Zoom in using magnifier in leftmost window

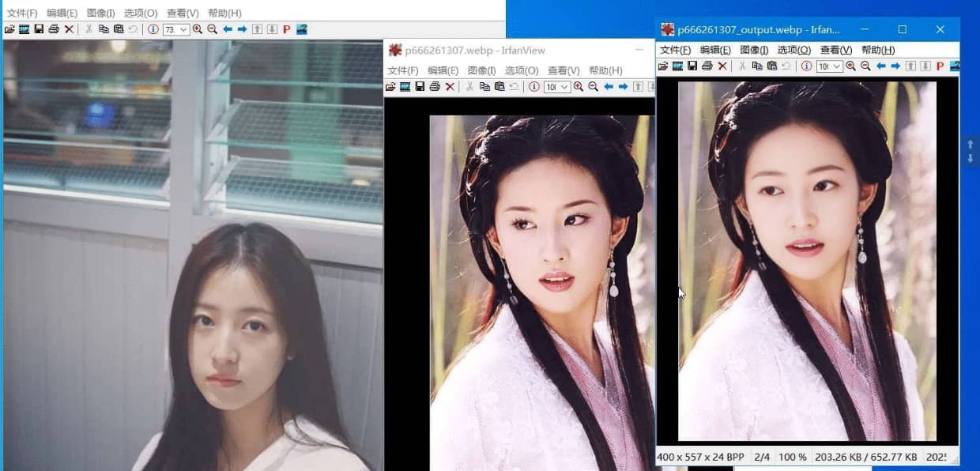(x=198, y=29)
